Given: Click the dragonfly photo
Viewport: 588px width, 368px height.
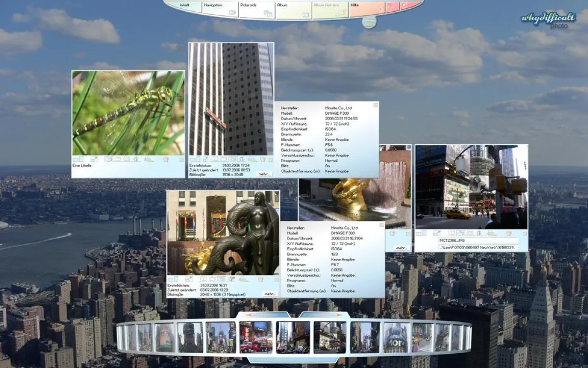Looking at the screenshot, I should tap(128, 113).
